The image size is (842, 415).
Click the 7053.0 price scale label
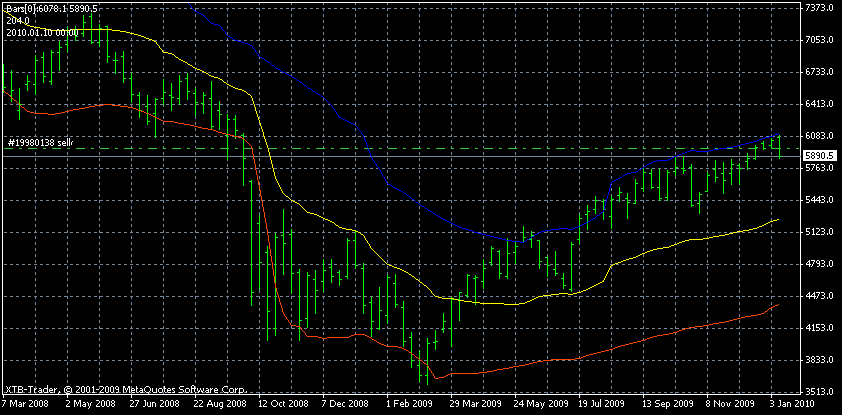coord(820,40)
